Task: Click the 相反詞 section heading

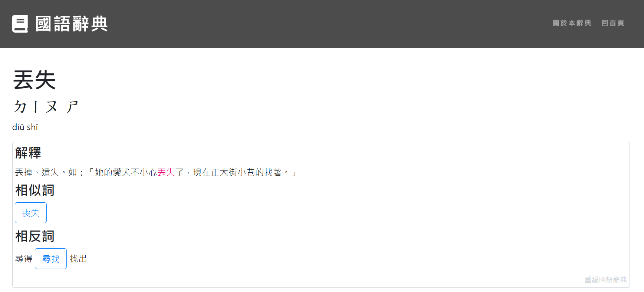Action: point(35,236)
